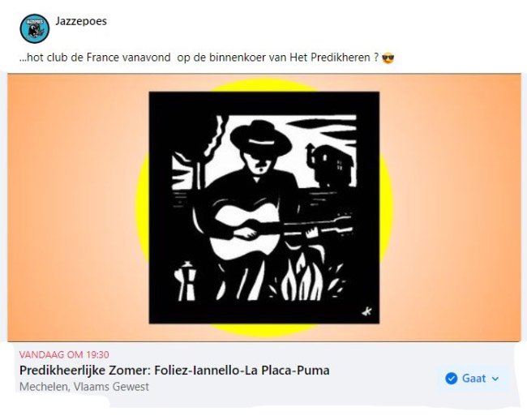Click the Vandaag om 19:30 date text
This screenshot has height=420, width=527.
(64, 355)
